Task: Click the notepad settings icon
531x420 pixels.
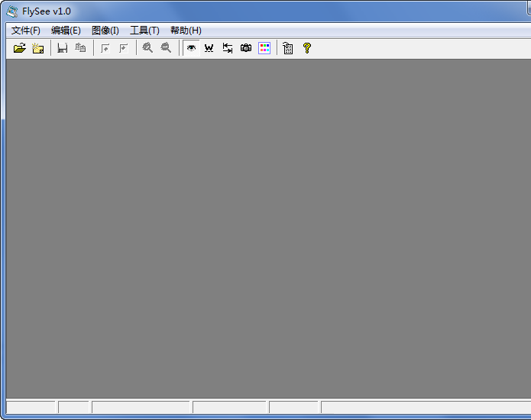Action: pyautogui.click(x=288, y=48)
